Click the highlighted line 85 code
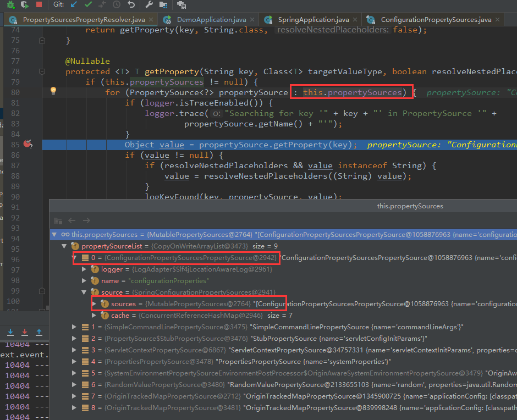The height and width of the screenshot is (420, 517). (241, 145)
